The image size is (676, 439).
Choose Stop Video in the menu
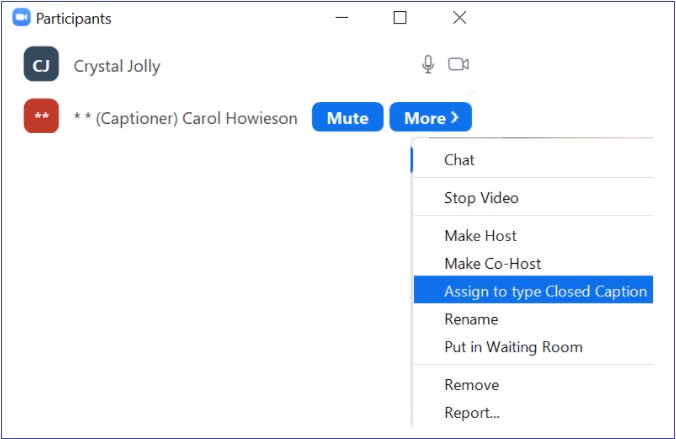[x=481, y=198]
